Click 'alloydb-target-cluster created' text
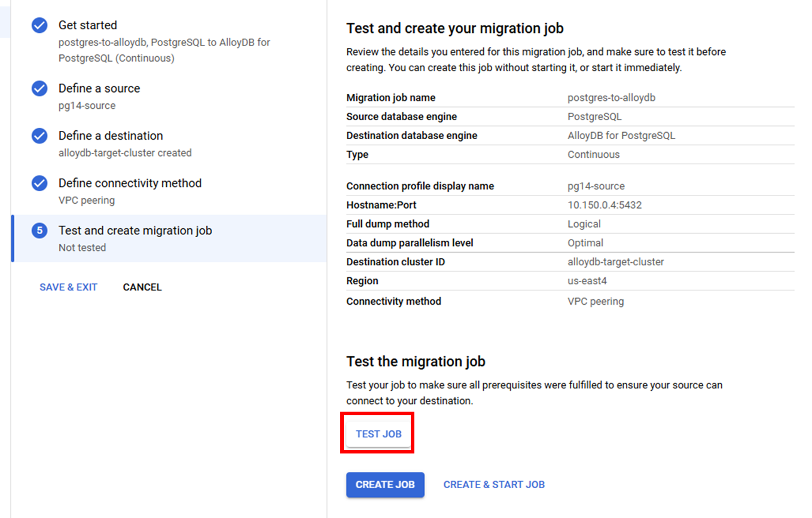 point(125,153)
